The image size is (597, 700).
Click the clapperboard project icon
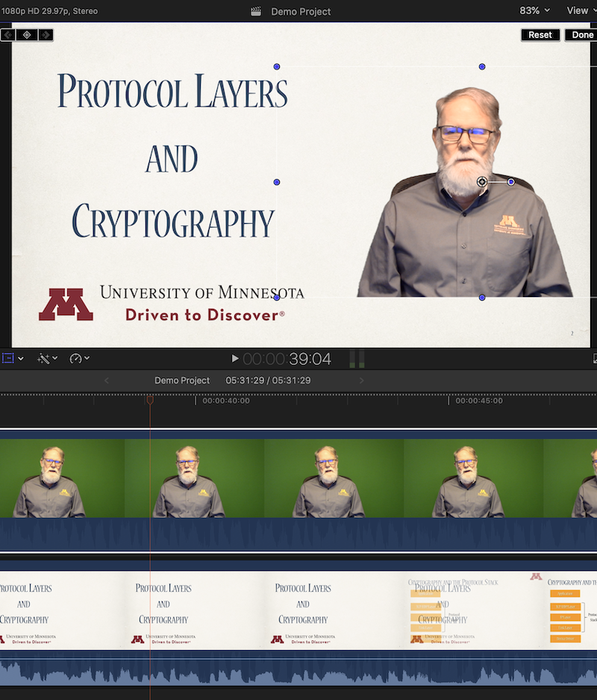click(256, 11)
